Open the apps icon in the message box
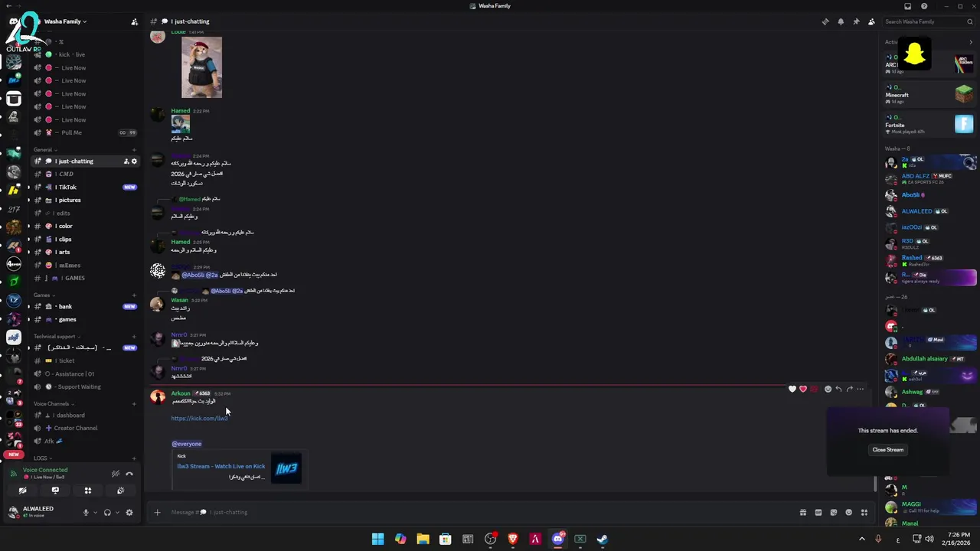The height and width of the screenshot is (551, 980). pos(864,512)
